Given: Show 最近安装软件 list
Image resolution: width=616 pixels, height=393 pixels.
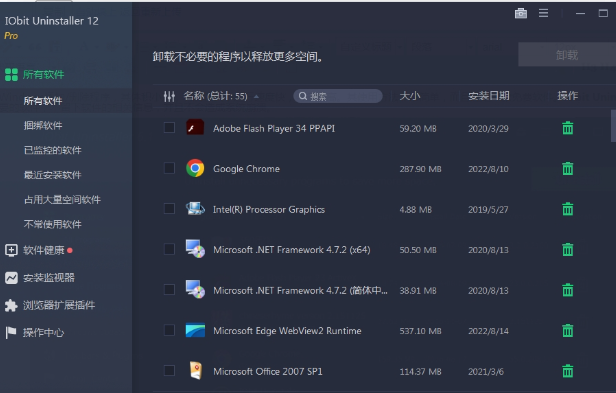Looking at the screenshot, I should [53, 175].
